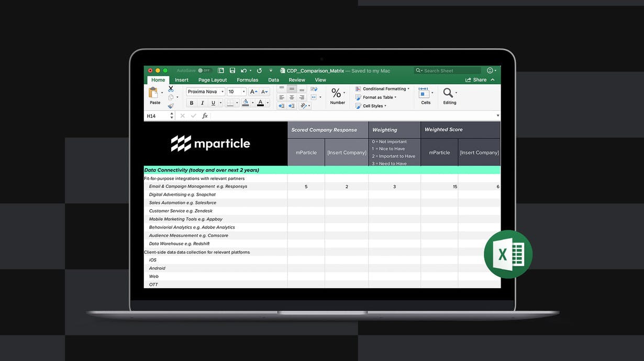Image resolution: width=644 pixels, height=361 pixels.
Task: Click the Paste clipboard icon
Action: (x=153, y=93)
